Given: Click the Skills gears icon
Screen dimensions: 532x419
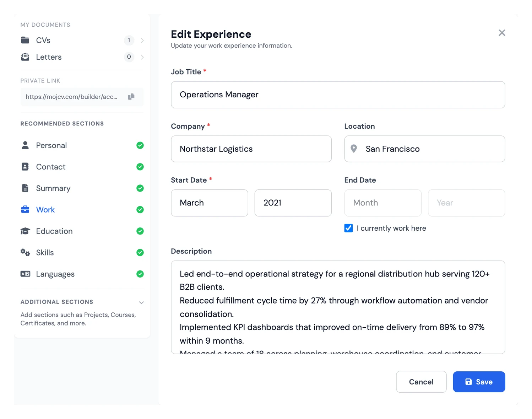Looking at the screenshot, I should click(x=25, y=252).
